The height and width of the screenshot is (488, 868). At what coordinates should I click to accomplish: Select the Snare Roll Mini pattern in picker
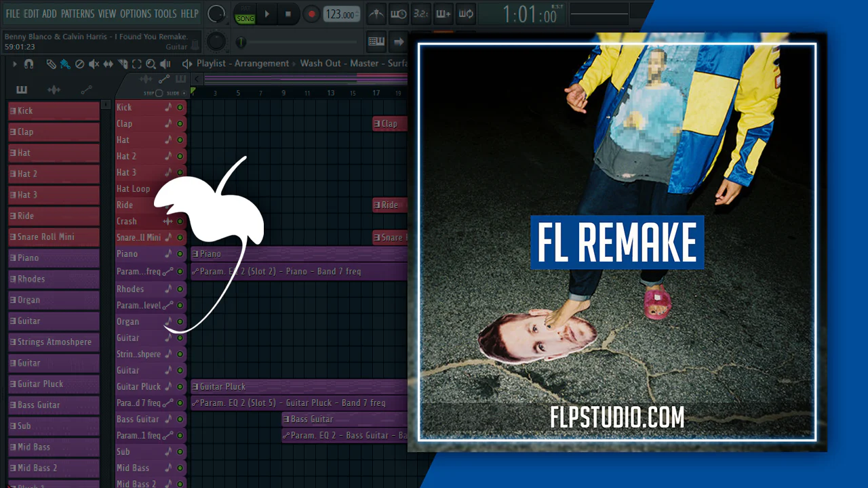click(54, 237)
